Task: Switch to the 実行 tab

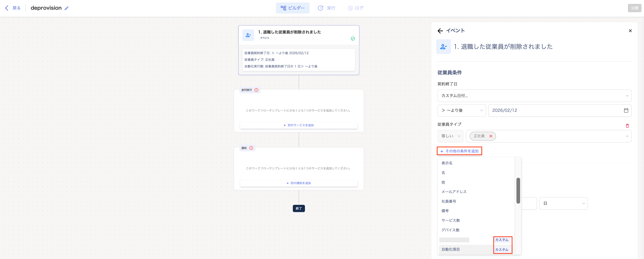Action: (327, 8)
